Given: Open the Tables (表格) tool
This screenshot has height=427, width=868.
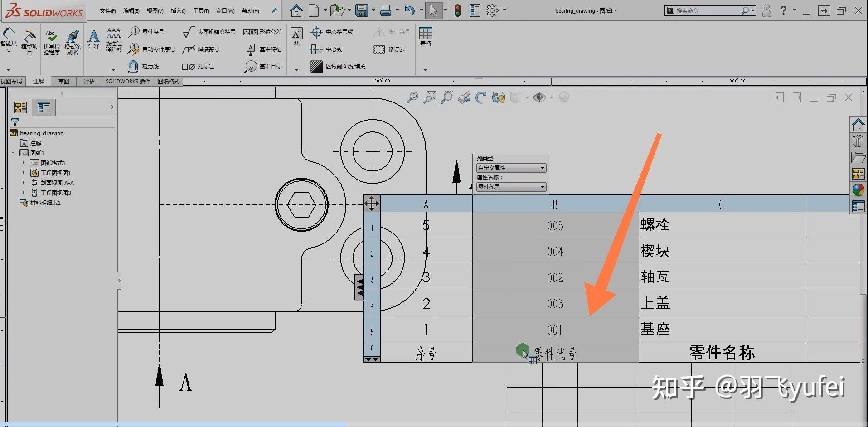Looking at the screenshot, I should tap(426, 37).
